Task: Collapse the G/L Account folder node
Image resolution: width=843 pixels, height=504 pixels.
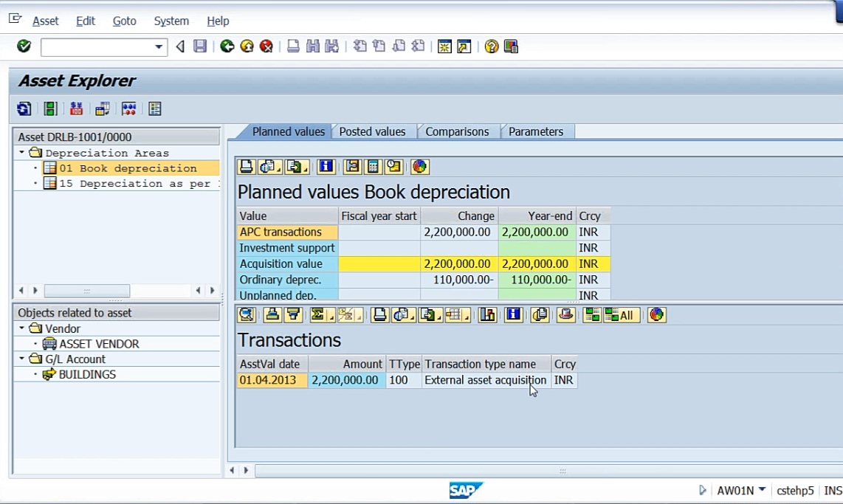Action: tap(21, 359)
